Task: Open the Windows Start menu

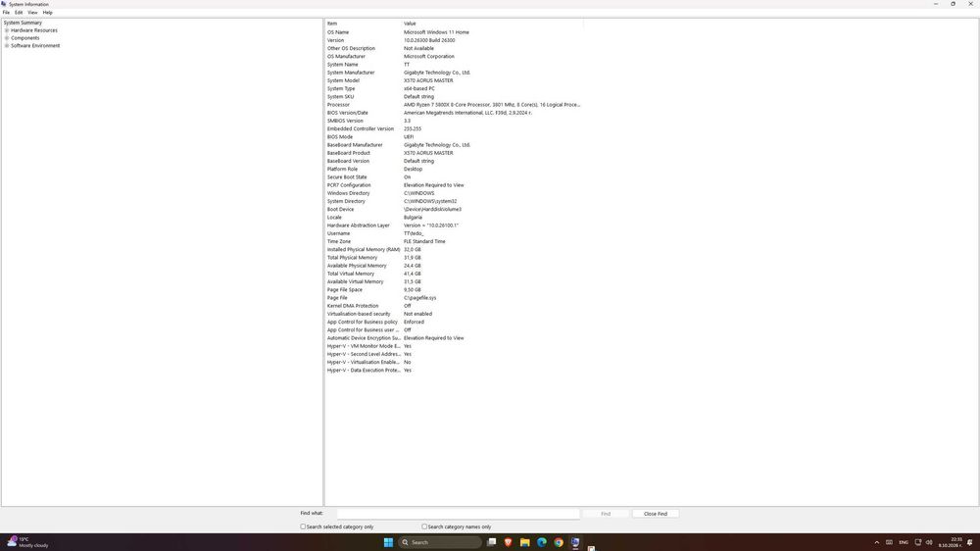Action: 388,542
